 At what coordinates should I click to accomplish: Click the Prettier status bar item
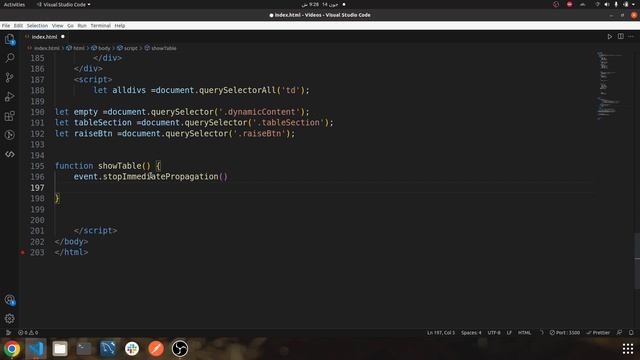[598, 333]
